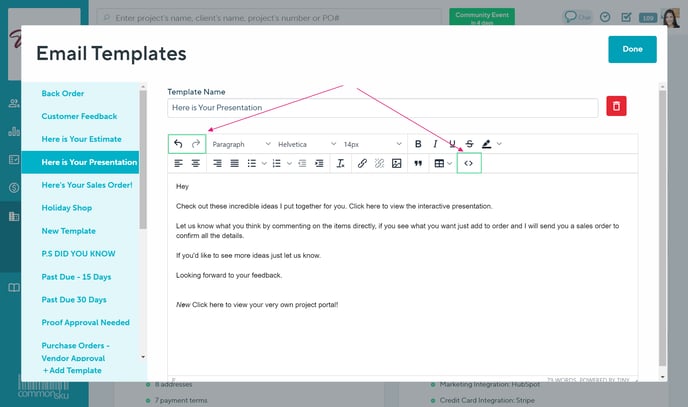Select the Customer Feedback template
688x407 pixels.
pyautogui.click(x=79, y=116)
